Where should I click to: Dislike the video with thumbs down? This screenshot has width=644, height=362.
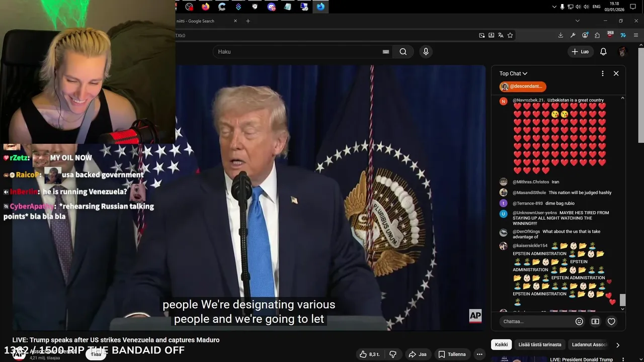pyautogui.click(x=393, y=354)
